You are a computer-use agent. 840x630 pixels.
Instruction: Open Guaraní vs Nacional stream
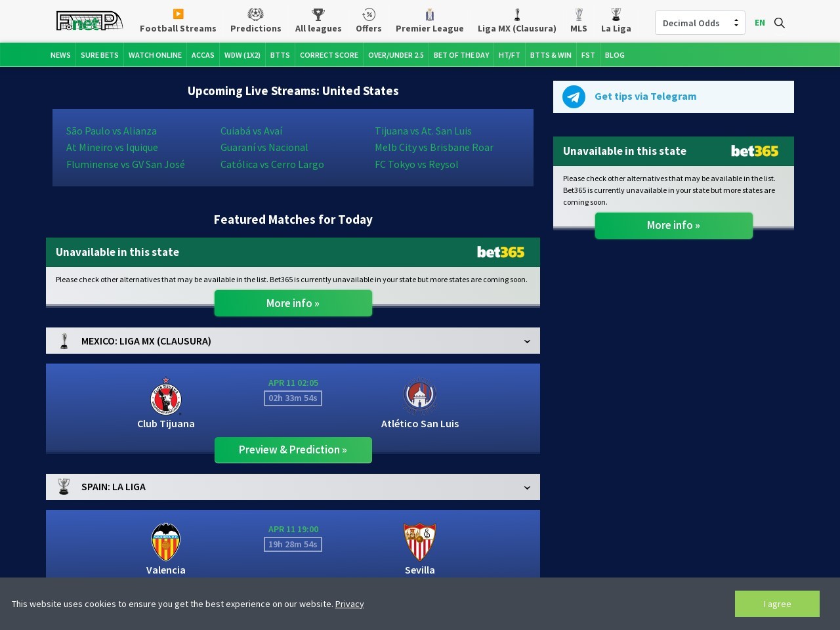coord(264,148)
